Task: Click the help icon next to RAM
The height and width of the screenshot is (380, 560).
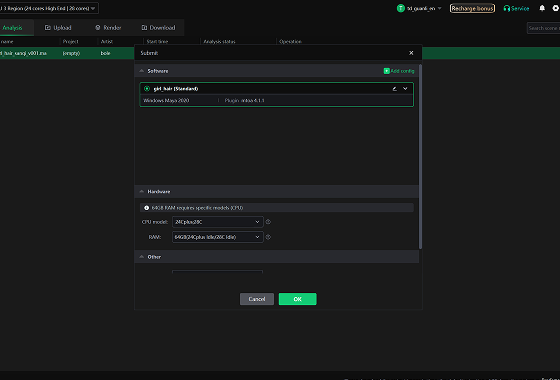Action: [268, 237]
